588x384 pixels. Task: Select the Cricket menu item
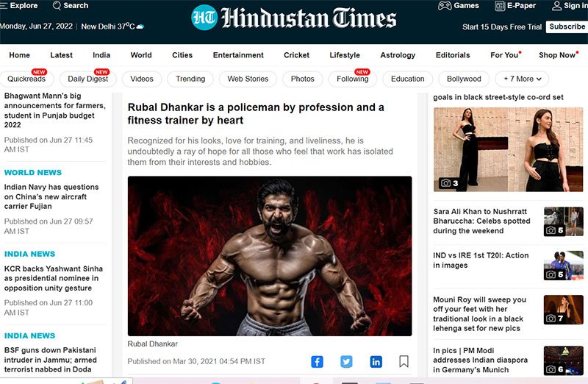[x=296, y=55]
